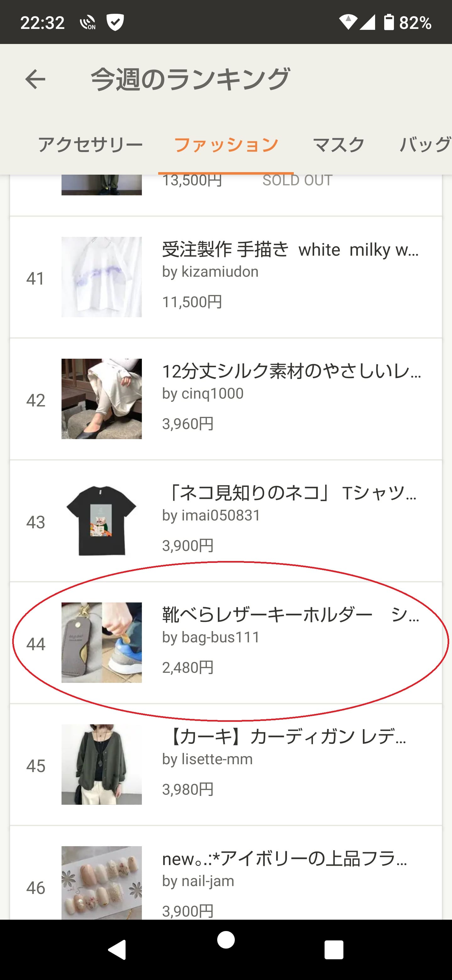The width and height of the screenshot is (452, 980).
Task: Open the shoehorn leather keyholder thumbnail
Action: pos(101,643)
